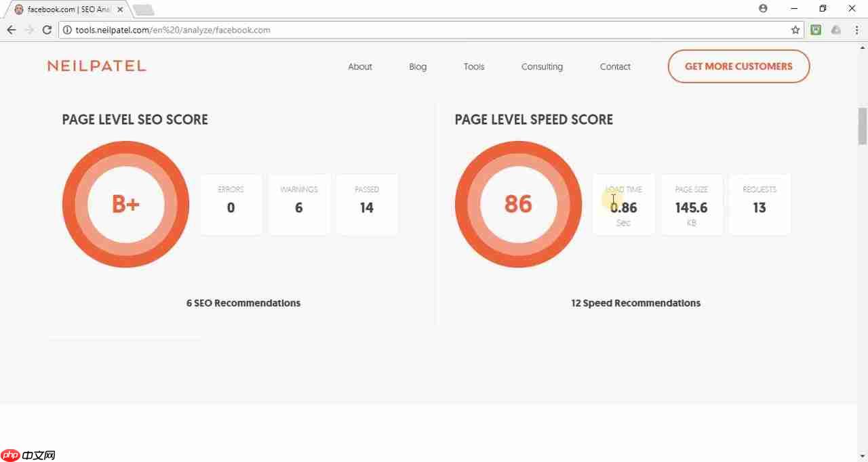Click the 86 speed score circle
This screenshot has height=462, width=868.
tap(518, 204)
